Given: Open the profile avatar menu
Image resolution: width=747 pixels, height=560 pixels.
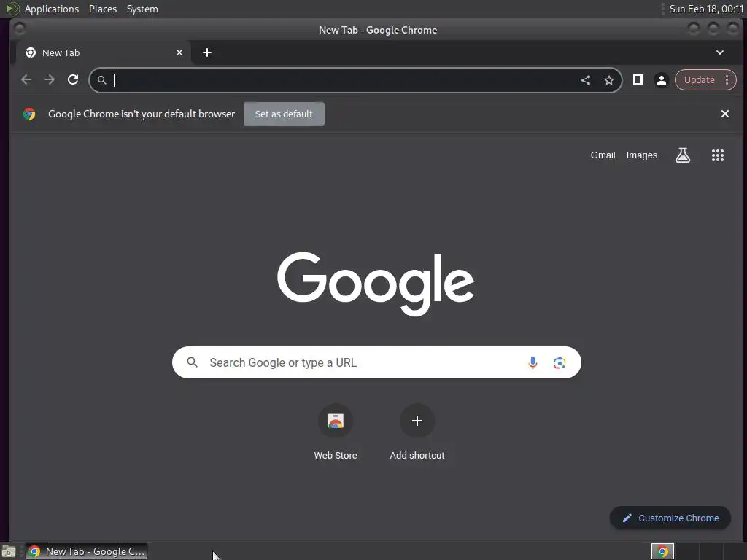Looking at the screenshot, I should [x=661, y=80].
